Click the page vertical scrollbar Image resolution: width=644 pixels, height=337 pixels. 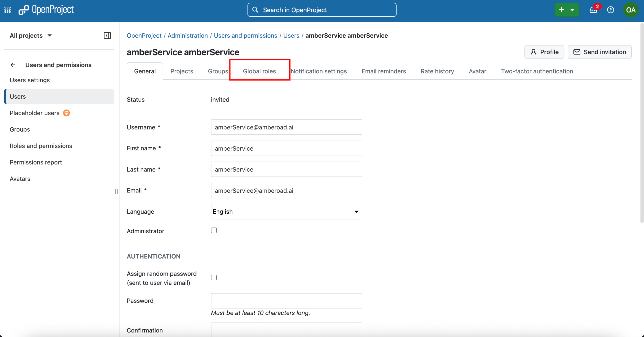pyautogui.click(x=641, y=123)
